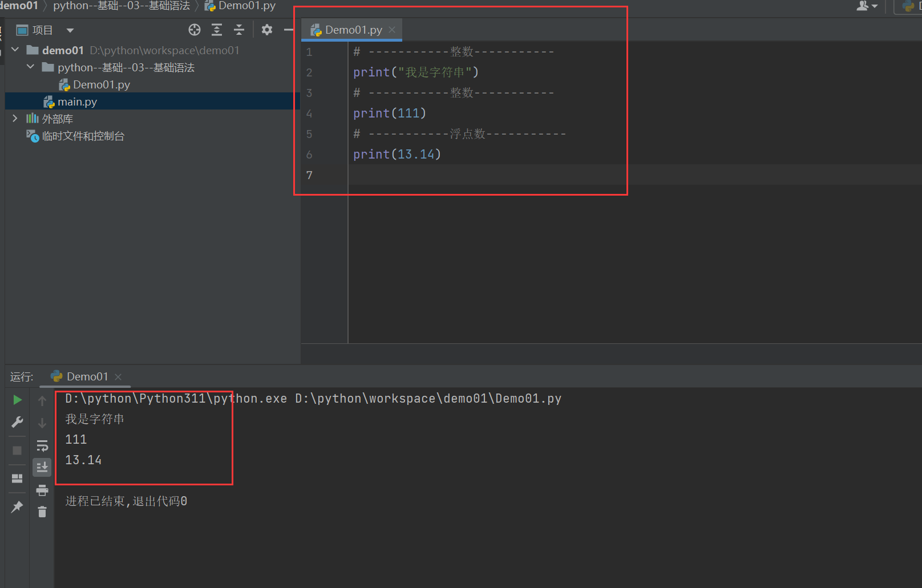
Task: Click the stop process square button
Action: [x=17, y=451]
